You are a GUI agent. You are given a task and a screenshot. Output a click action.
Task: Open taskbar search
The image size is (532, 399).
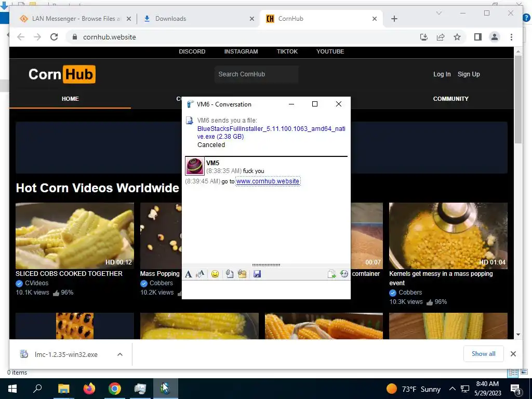pyautogui.click(x=37, y=389)
